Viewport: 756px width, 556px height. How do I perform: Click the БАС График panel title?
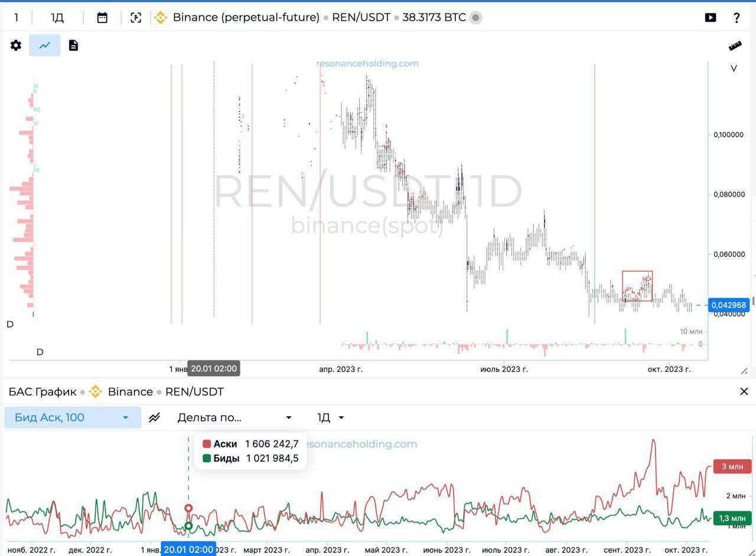point(43,392)
